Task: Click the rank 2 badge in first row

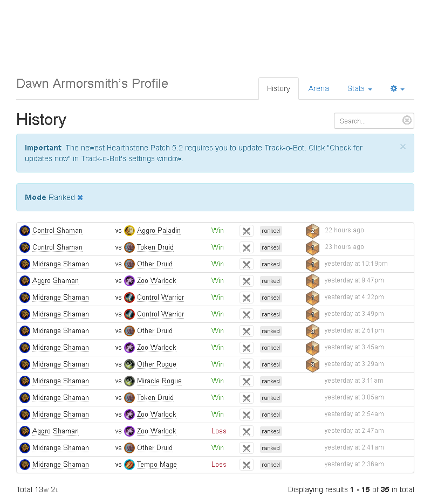Action: [x=312, y=231]
